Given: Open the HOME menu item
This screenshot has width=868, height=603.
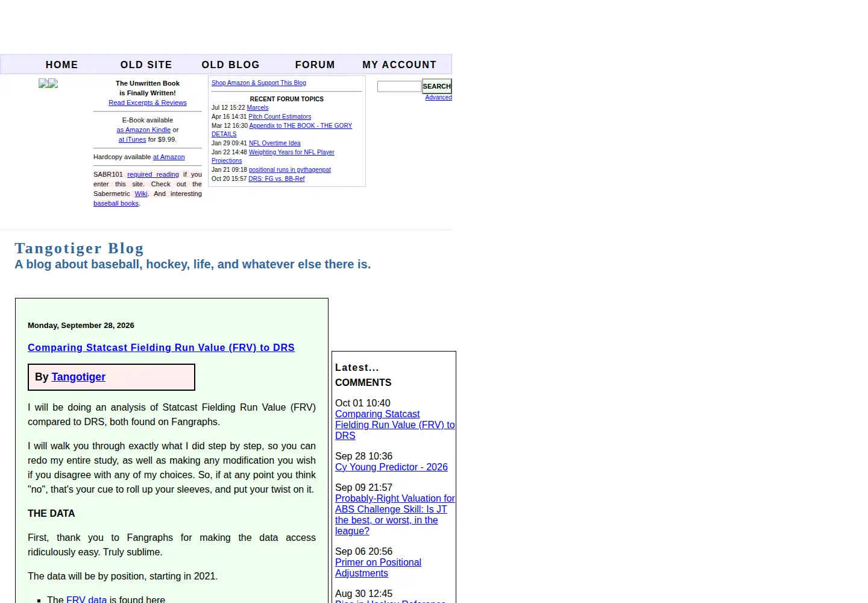Looking at the screenshot, I should (x=61, y=65).
